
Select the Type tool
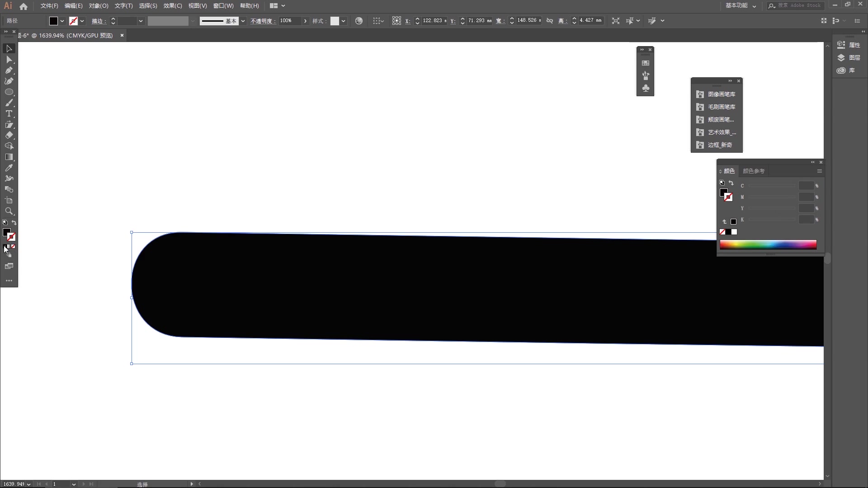point(9,114)
